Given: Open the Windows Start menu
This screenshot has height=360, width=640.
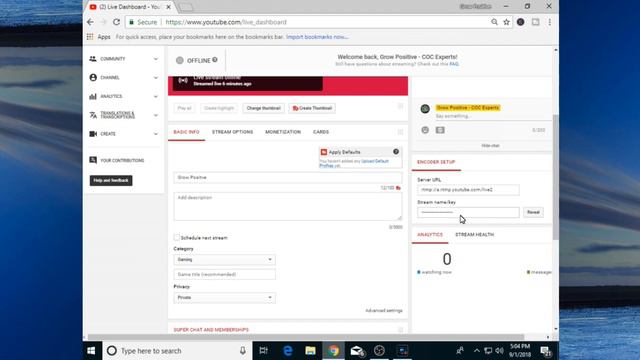Looking at the screenshot, I should click(x=91, y=351).
